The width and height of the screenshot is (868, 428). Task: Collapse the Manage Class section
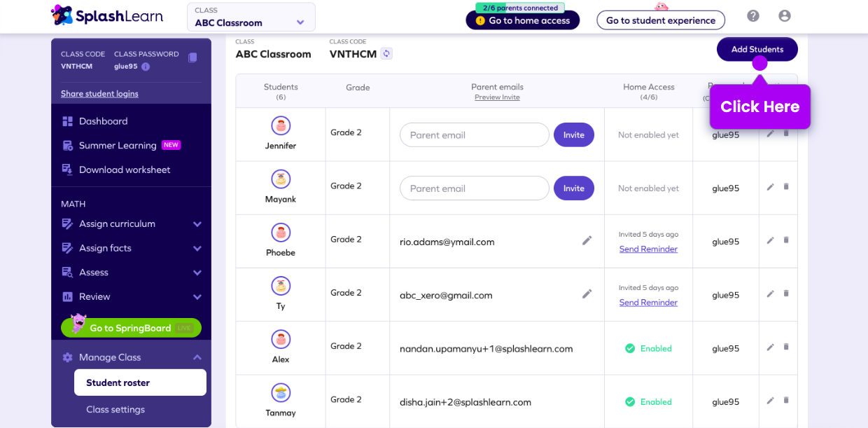[x=197, y=357]
